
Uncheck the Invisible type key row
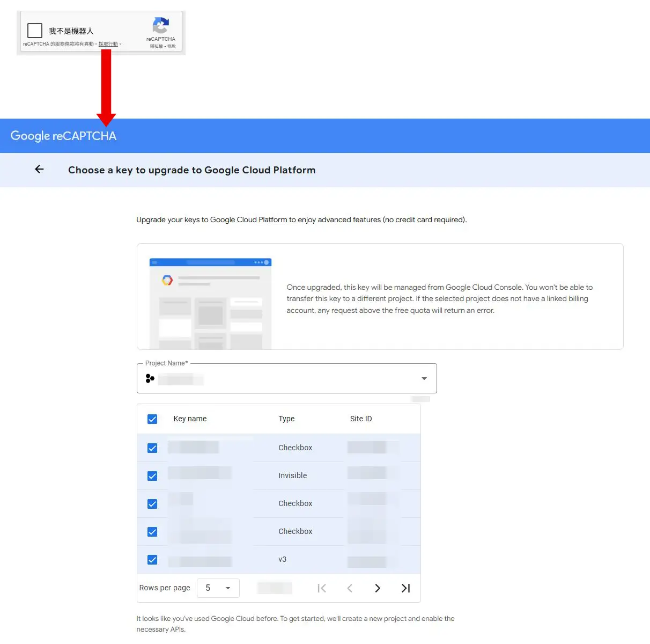[x=152, y=476]
